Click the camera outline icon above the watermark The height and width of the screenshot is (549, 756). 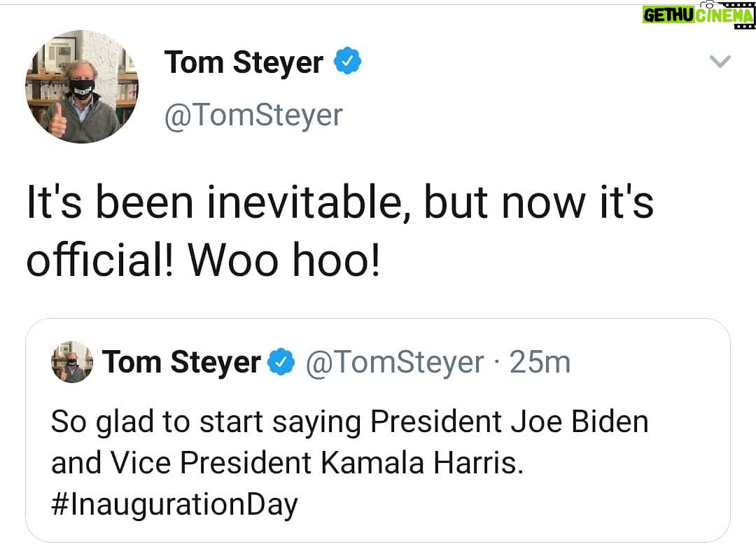[708, 5]
